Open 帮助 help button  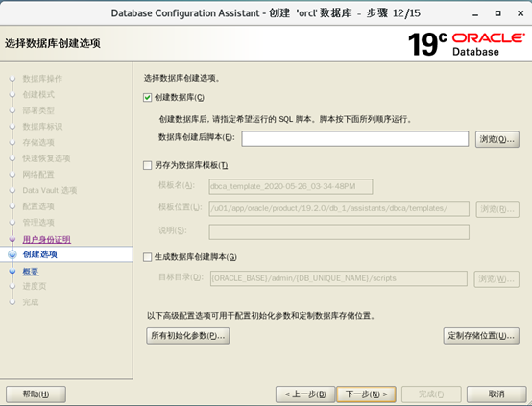point(36,394)
